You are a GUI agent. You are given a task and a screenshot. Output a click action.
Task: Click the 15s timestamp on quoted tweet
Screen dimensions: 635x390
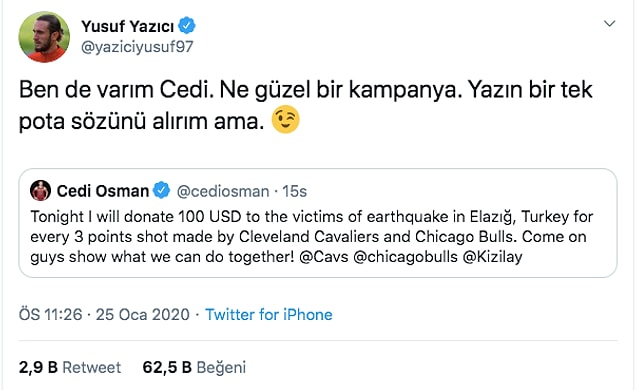tap(294, 191)
